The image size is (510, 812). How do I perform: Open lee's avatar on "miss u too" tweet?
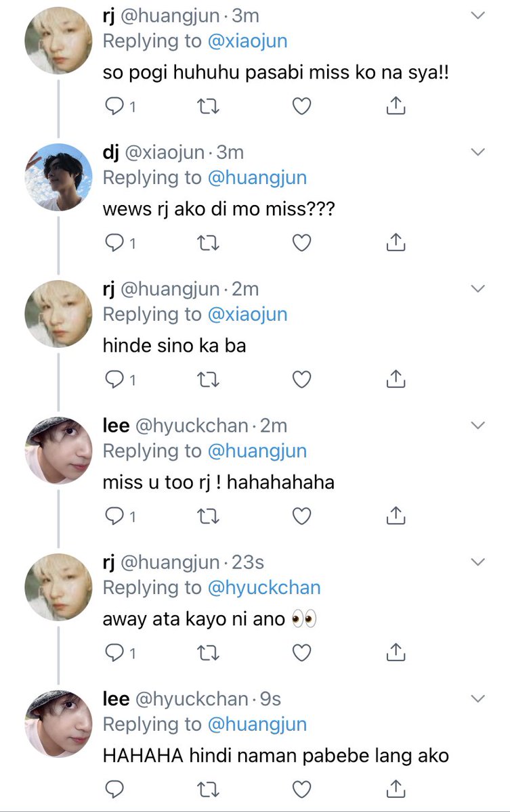(x=58, y=451)
